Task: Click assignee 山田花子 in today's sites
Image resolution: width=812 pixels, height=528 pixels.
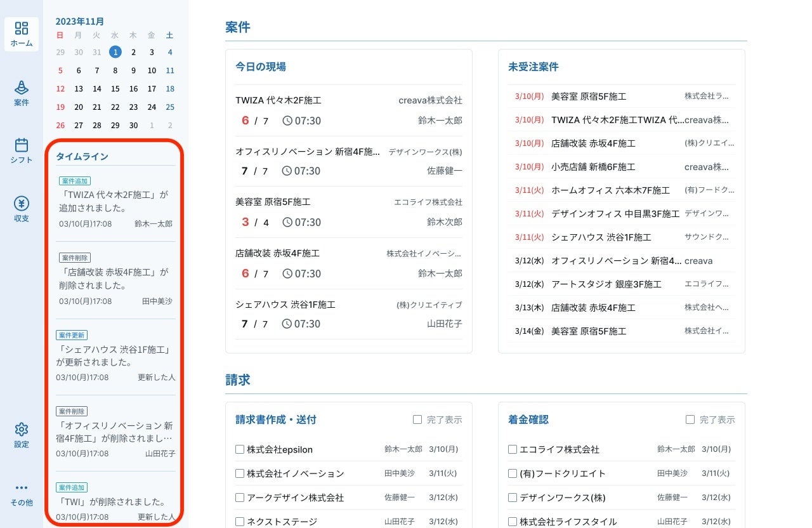Action: [445, 324]
